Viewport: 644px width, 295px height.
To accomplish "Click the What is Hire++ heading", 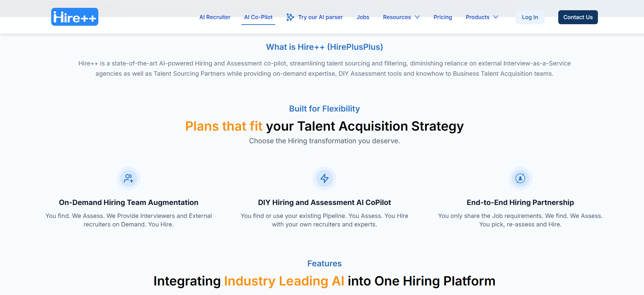I will (324, 47).
